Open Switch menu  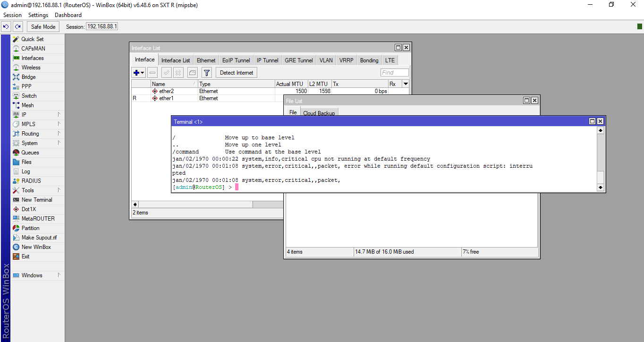[x=29, y=96]
